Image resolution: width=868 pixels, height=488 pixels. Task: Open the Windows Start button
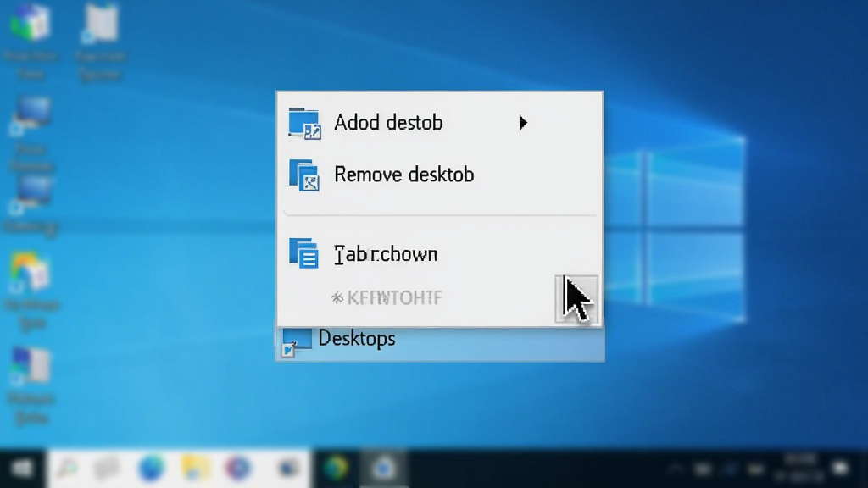22,469
